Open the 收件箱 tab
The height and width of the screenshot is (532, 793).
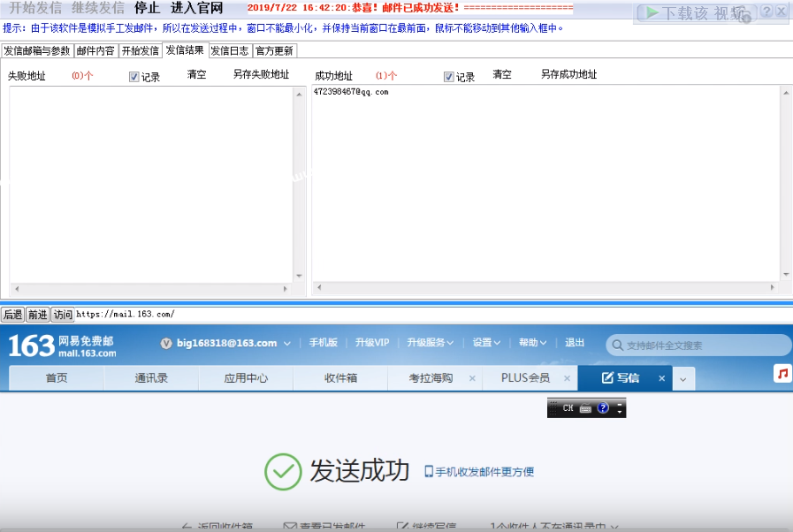[340, 378]
